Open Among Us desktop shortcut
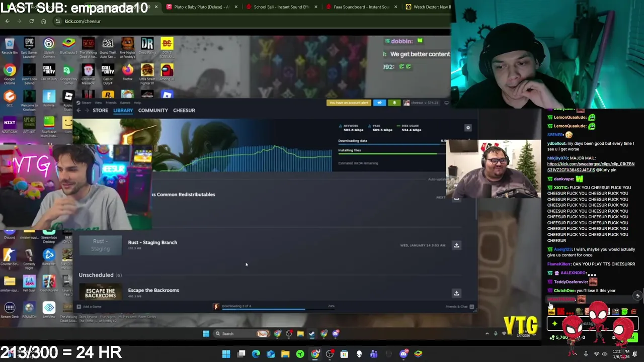Viewport: 644px width, 362px height. 167,71
